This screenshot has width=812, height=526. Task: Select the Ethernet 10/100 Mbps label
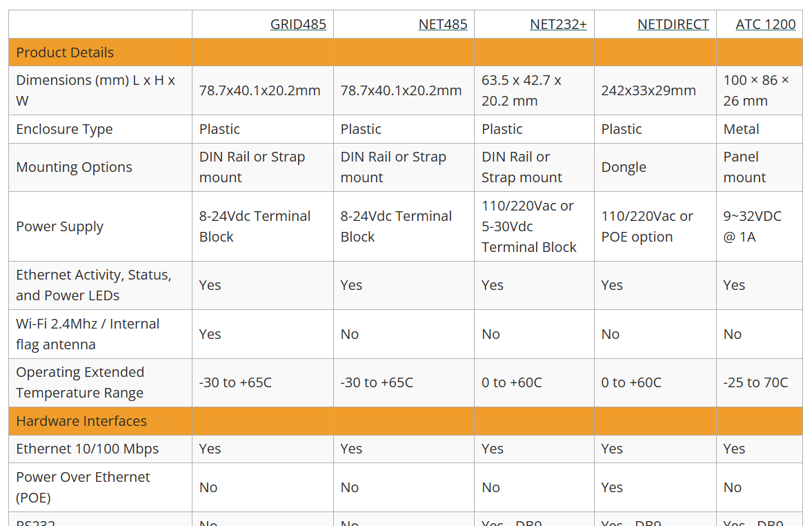click(101, 449)
